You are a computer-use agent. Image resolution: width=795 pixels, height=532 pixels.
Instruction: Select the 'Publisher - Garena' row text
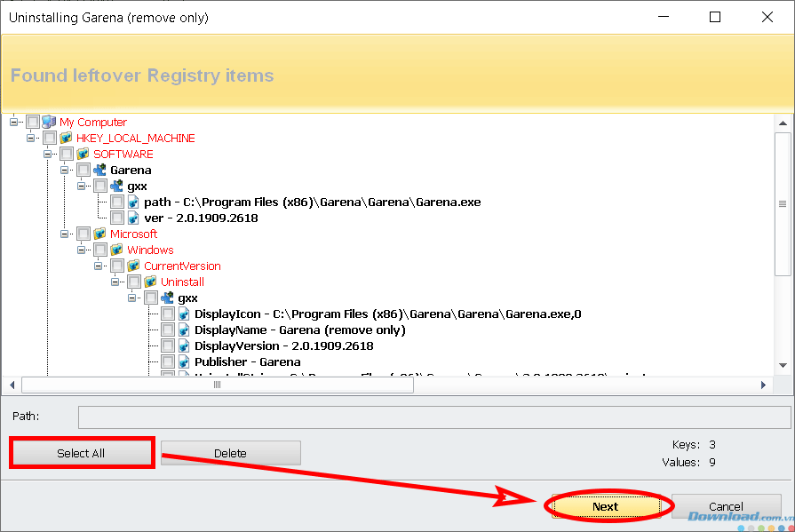click(248, 361)
